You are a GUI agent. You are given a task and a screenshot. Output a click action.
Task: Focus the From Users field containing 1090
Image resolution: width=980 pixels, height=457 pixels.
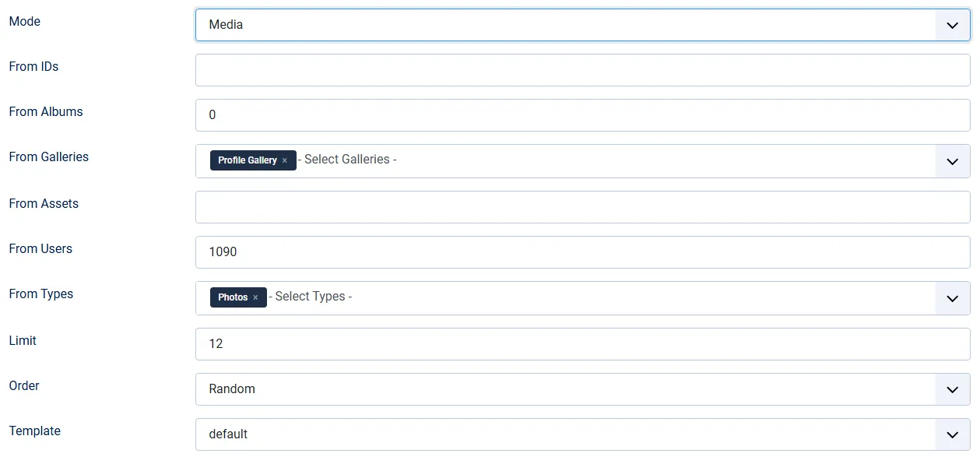pyautogui.click(x=582, y=252)
